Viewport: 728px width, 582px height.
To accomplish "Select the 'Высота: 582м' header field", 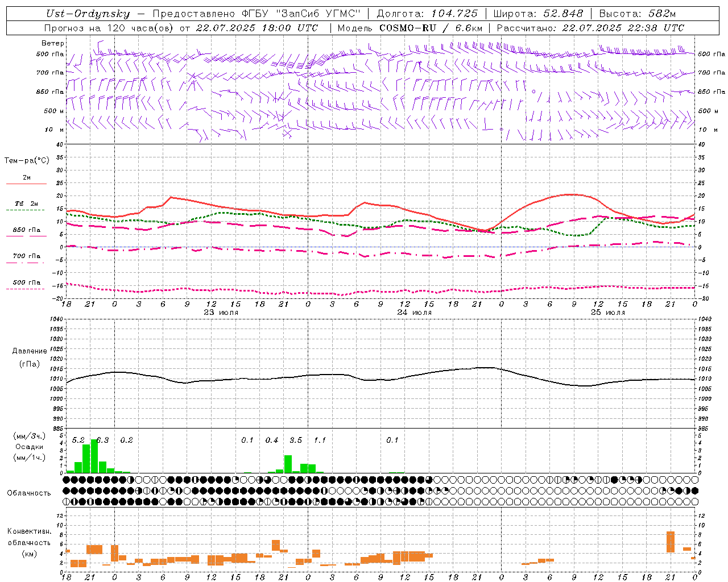I will [638, 14].
